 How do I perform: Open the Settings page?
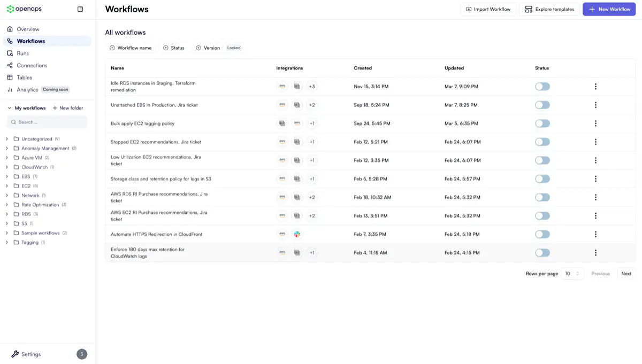click(x=29, y=354)
